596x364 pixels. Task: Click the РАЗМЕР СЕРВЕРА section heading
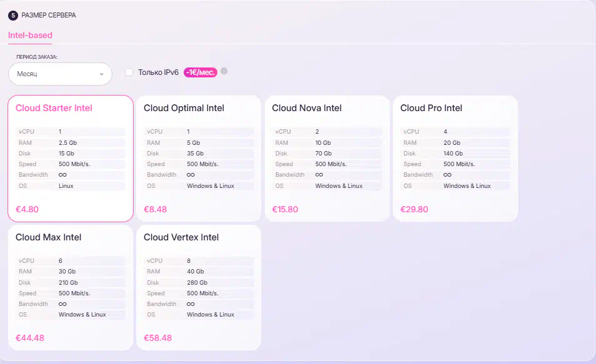coord(49,15)
